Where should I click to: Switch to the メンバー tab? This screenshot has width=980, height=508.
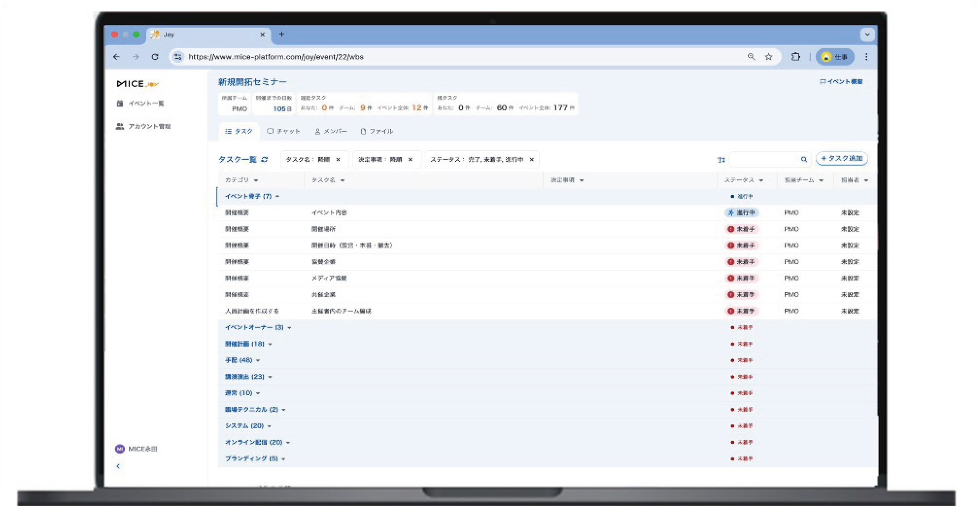pos(330,131)
